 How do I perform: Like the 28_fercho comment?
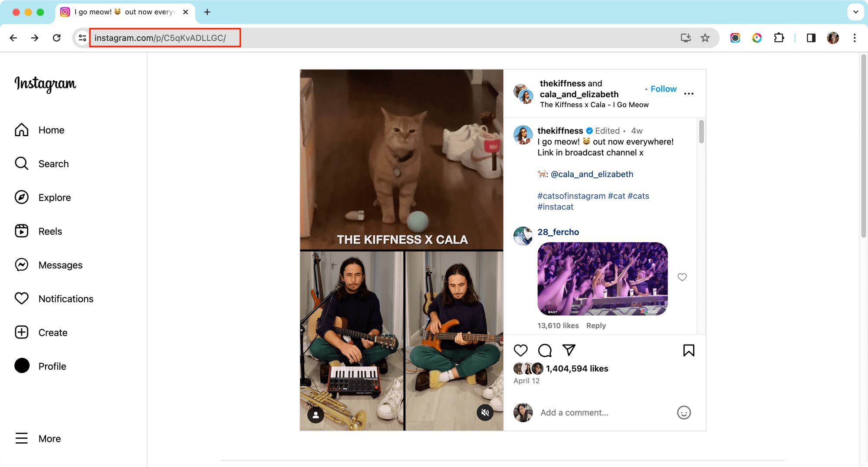click(682, 277)
